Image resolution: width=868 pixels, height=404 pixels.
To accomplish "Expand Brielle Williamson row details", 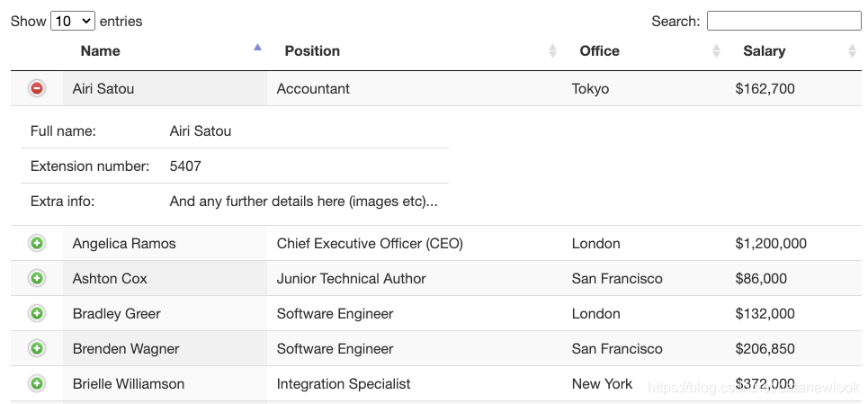I will (x=37, y=383).
